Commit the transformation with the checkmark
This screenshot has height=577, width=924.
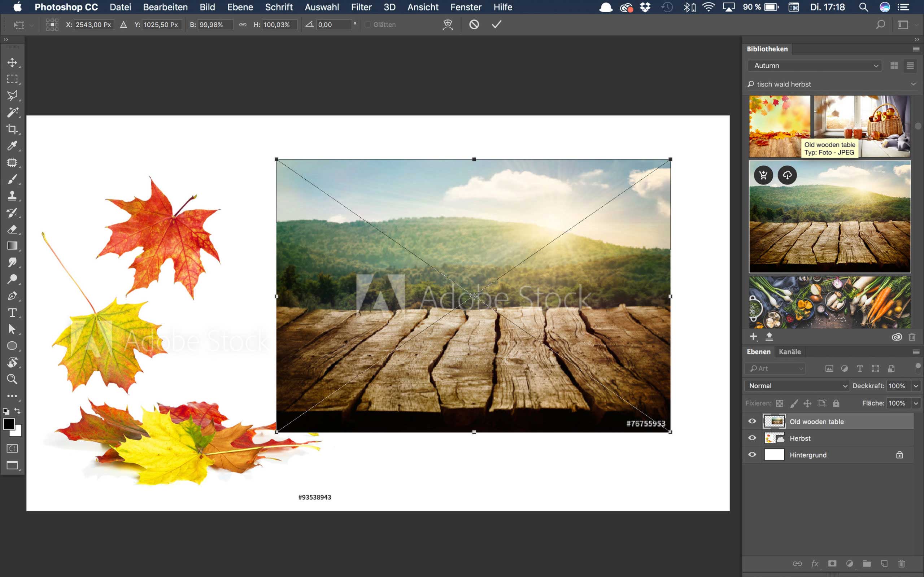(x=496, y=25)
